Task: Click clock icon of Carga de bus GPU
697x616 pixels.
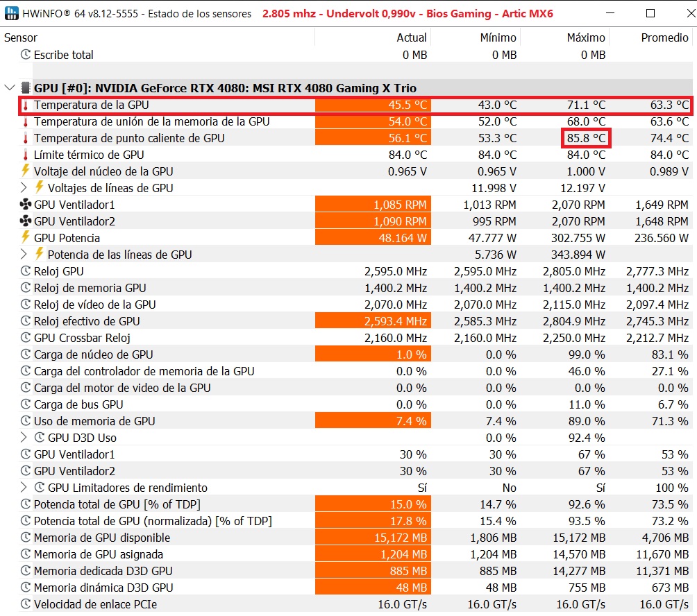Action: click(26, 404)
